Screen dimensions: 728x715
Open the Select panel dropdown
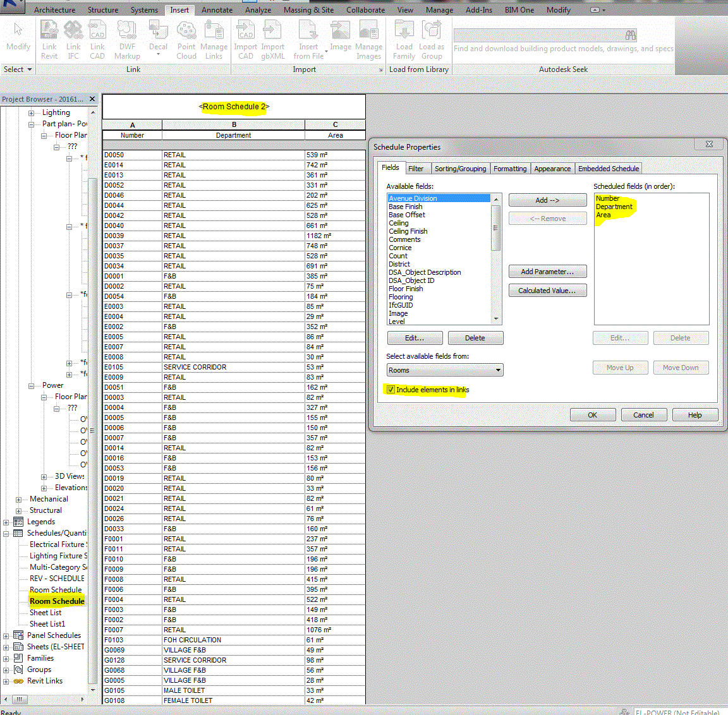click(18, 69)
